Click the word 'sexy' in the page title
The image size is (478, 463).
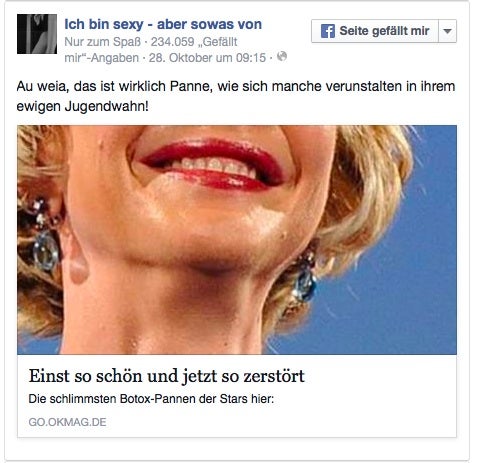[x=128, y=24]
